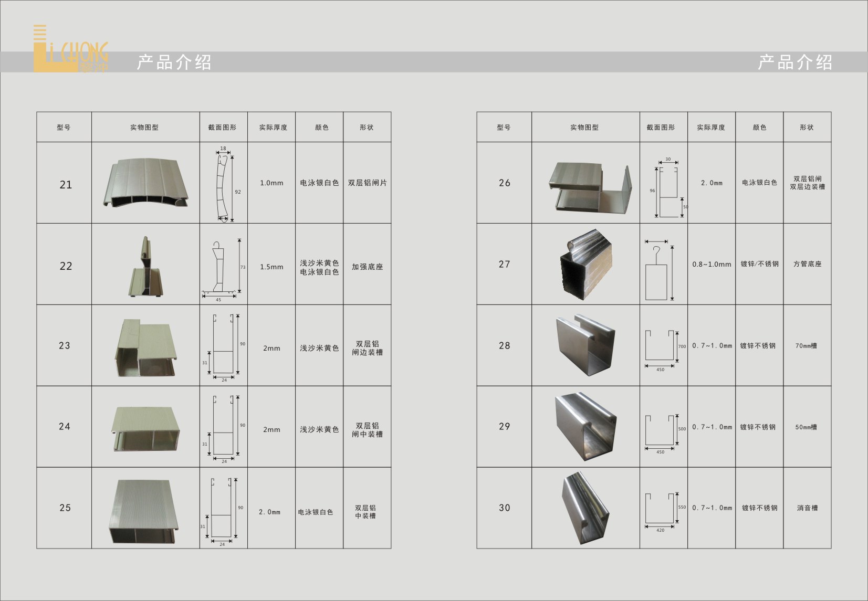
Task: Click model number 28
Action: (x=505, y=345)
